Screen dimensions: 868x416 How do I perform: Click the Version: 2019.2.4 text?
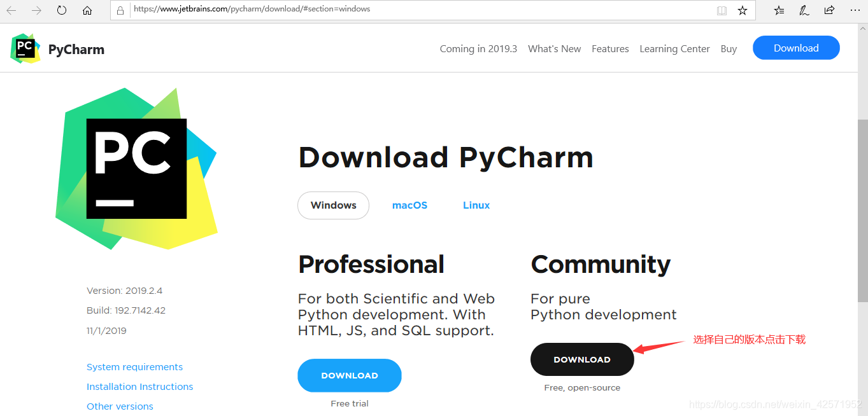(124, 291)
